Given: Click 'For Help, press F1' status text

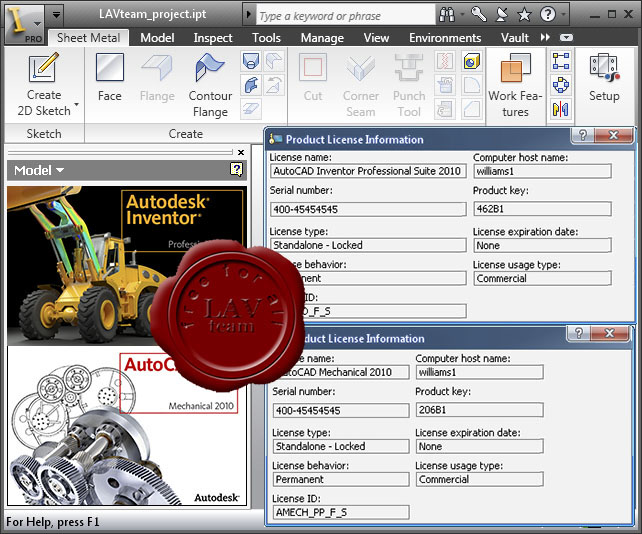Looking at the screenshot, I should pos(52,522).
